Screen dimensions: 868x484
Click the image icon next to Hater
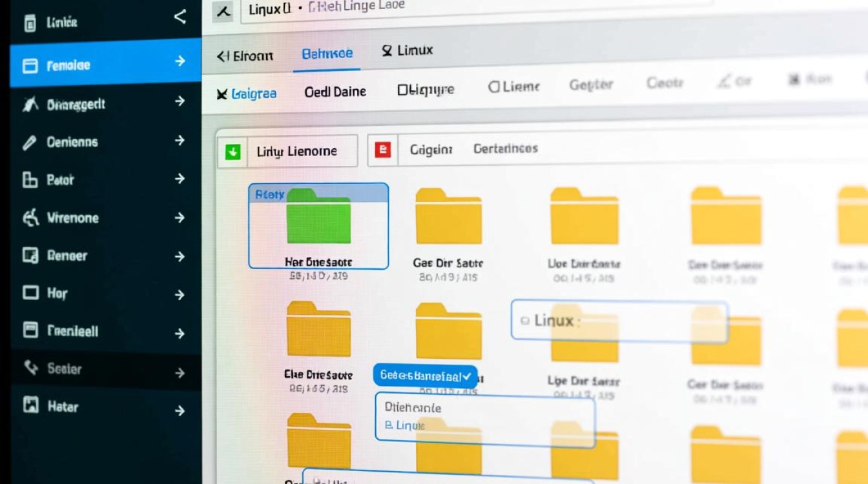pos(30,406)
